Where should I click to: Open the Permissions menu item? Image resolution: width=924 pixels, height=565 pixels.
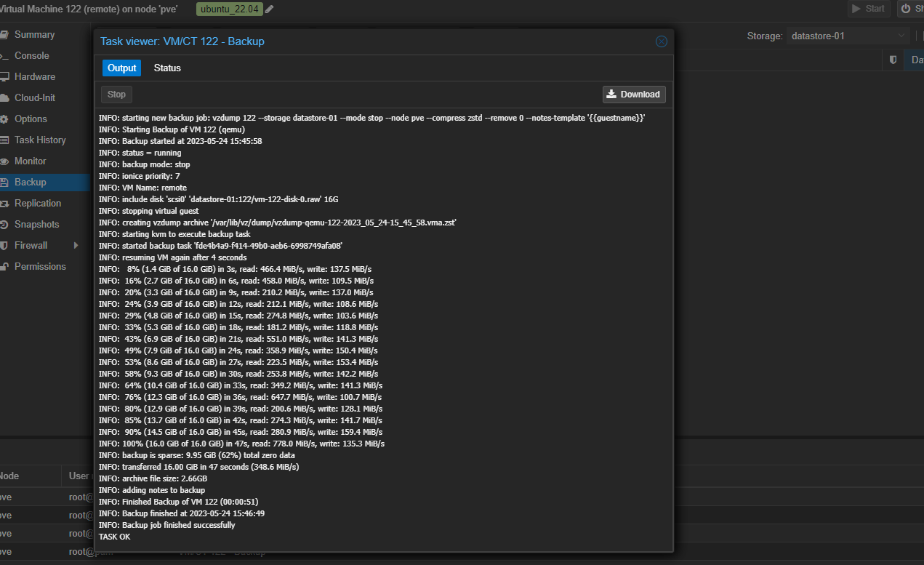pos(40,267)
